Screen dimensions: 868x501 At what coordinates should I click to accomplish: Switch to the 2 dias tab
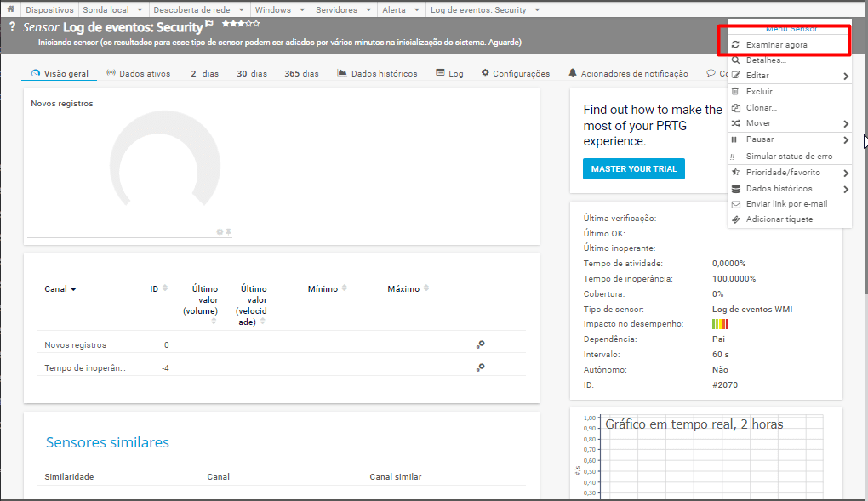[x=204, y=73]
